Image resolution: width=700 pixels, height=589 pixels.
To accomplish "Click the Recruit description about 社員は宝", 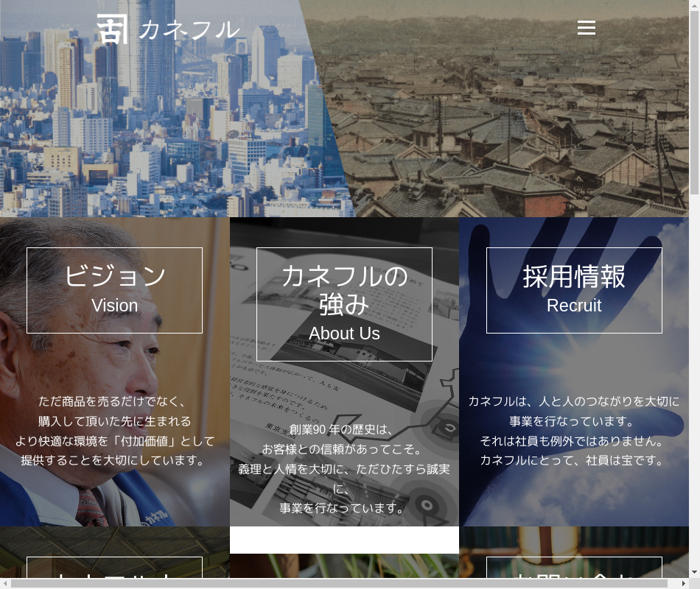I will [x=574, y=431].
